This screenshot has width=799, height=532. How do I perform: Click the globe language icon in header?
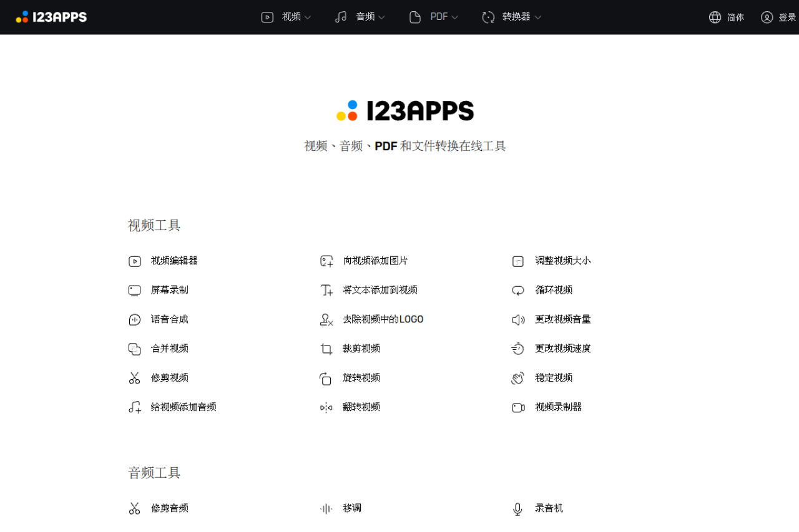pyautogui.click(x=715, y=17)
